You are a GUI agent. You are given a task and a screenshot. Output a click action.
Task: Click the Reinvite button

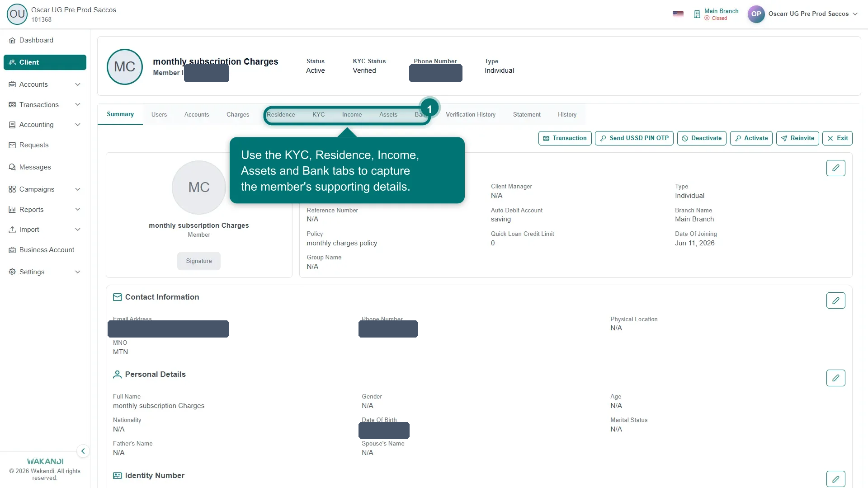click(797, 138)
